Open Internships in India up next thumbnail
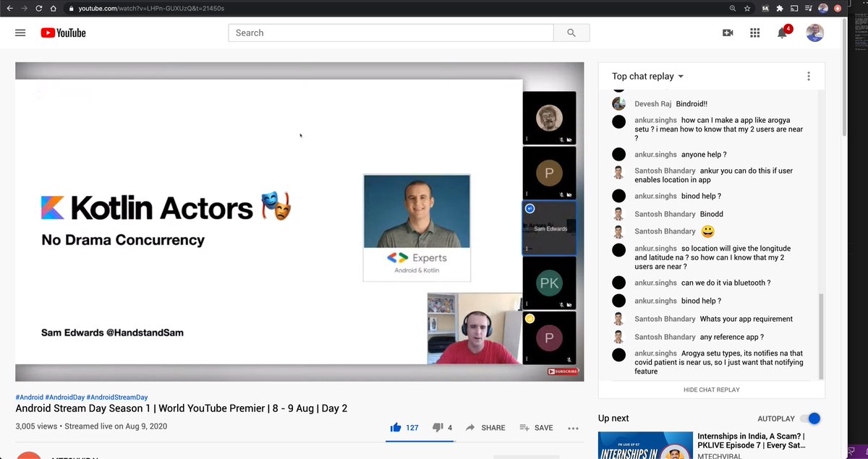The height and width of the screenshot is (459, 868). pos(644,445)
